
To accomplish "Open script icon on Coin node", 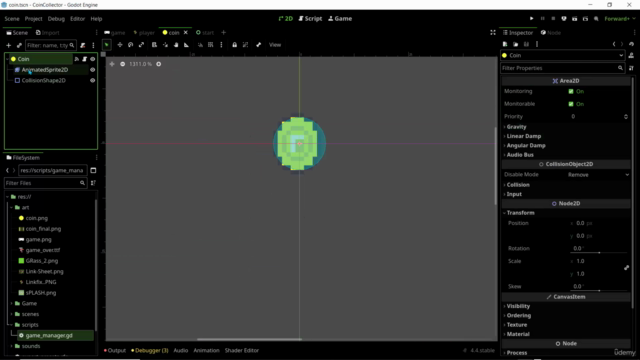I will pyautogui.click(x=84, y=59).
